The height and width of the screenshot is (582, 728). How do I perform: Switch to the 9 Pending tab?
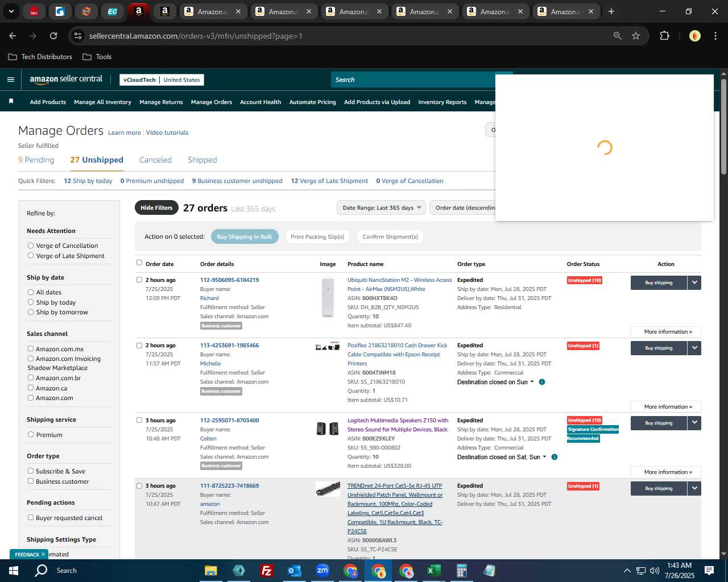pos(36,160)
